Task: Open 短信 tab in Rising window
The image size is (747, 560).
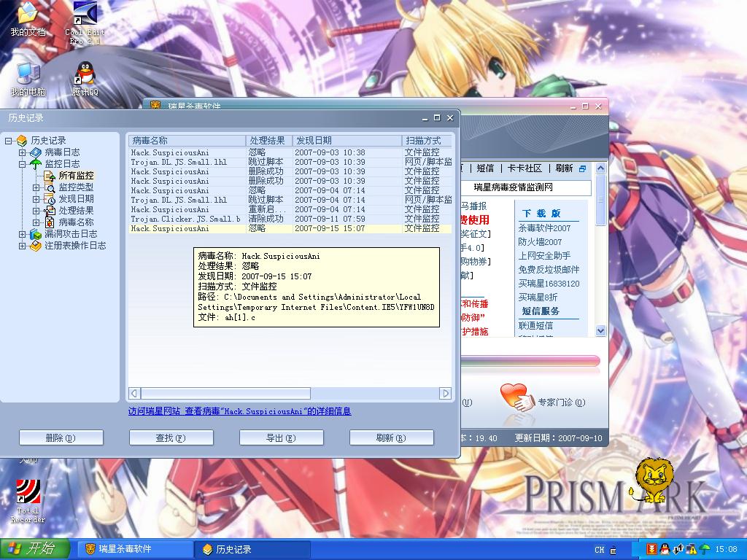Action: pos(485,168)
